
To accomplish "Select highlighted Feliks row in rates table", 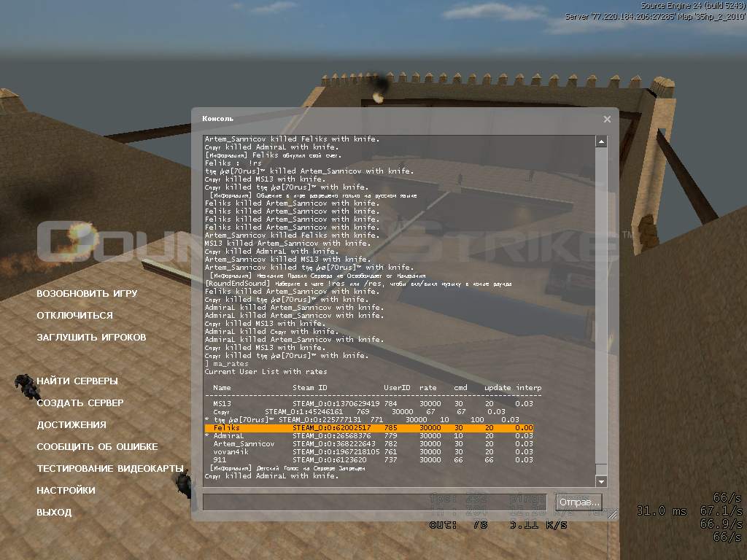I will point(369,428).
